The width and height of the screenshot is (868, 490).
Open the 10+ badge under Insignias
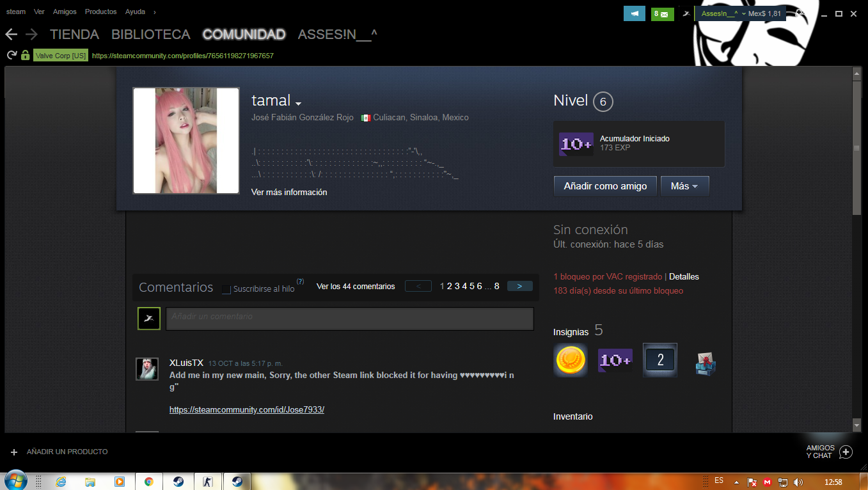[615, 360]
